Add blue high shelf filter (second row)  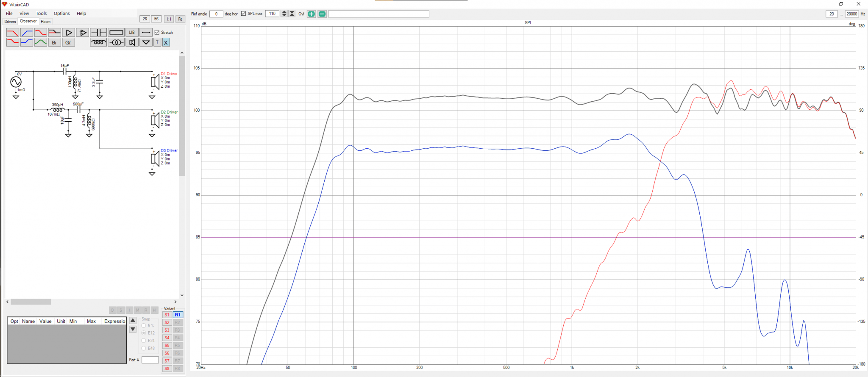pyautogui.click(x=27, y=42)
